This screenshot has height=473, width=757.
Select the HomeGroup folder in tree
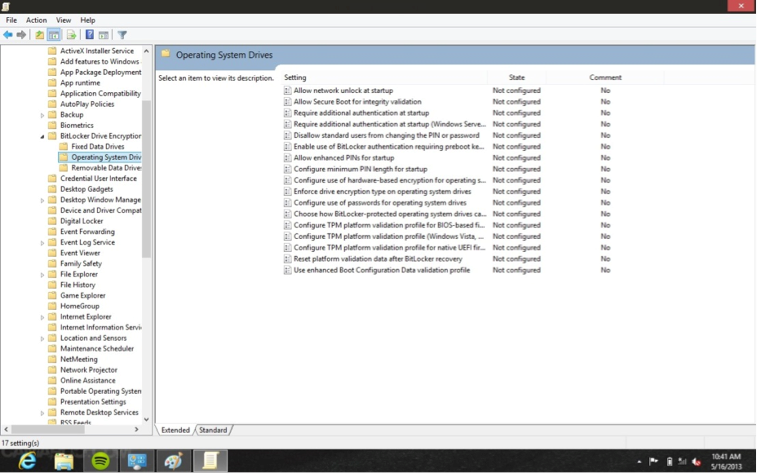coord(80,306)
